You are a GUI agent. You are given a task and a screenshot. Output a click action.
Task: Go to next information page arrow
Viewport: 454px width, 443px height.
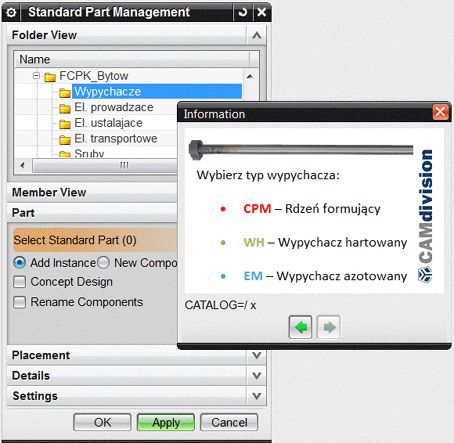pos(328,327)
